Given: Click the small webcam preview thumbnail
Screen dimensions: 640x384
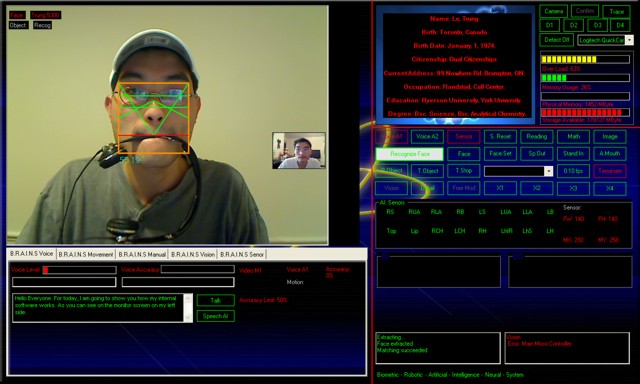Looking at the screenshot, I should click(x=299, y=150).
